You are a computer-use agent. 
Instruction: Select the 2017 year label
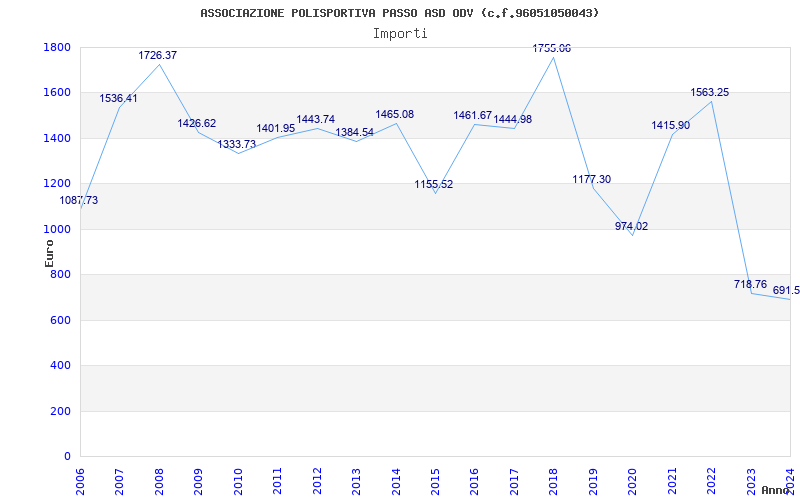point(514,482)
